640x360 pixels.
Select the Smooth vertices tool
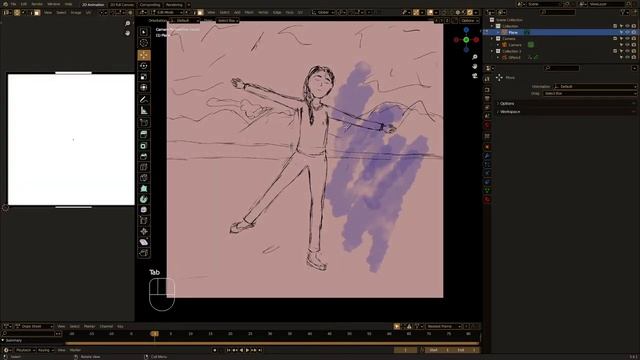click(x=144, y=210)
